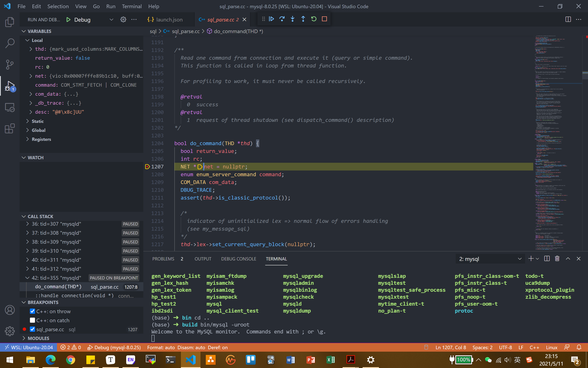Click errors and warnings count in status bar

click(x=70, y=347)
